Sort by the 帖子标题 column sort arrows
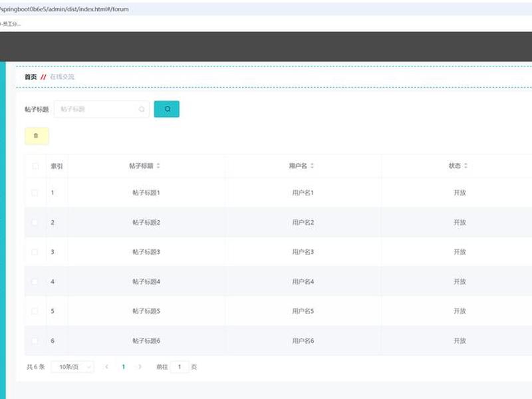This screenshot has height=399, width=532. 158,166
